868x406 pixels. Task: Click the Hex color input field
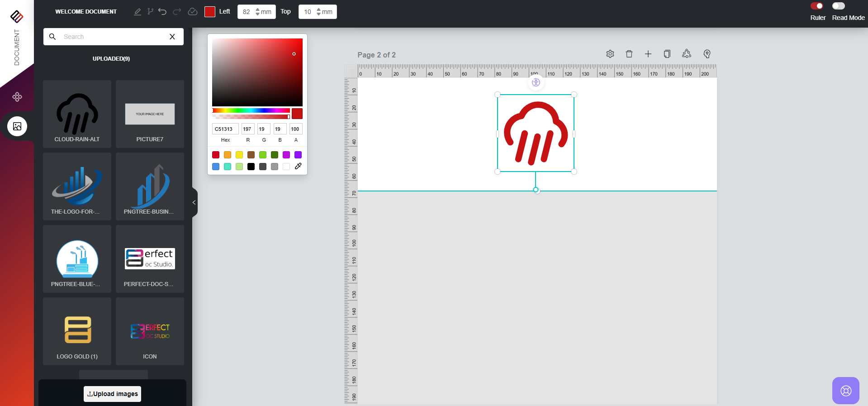pos(225,129)
